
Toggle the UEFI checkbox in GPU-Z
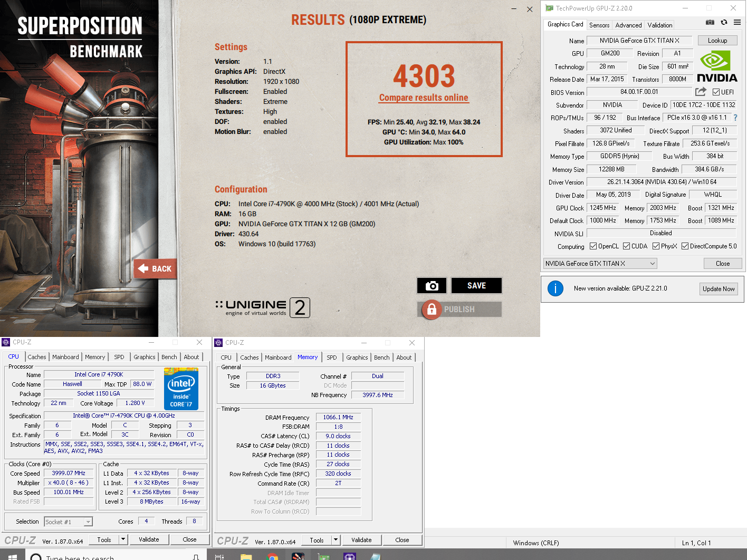tap(716, 92)
